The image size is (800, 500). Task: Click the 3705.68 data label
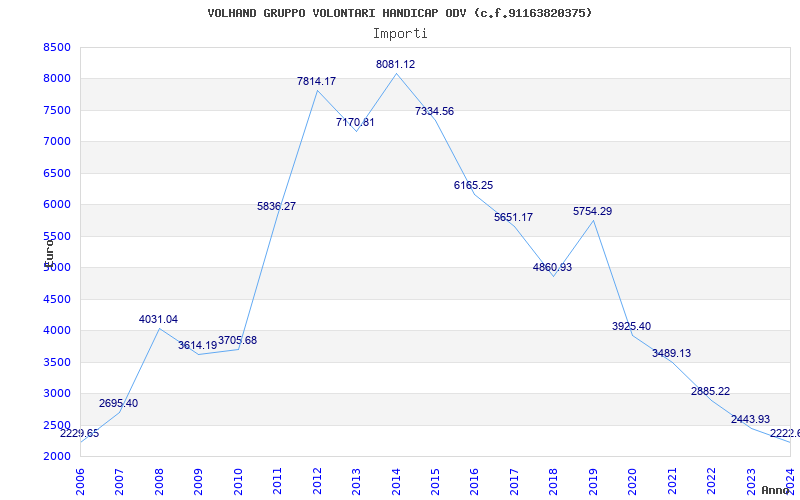(237, 340)
